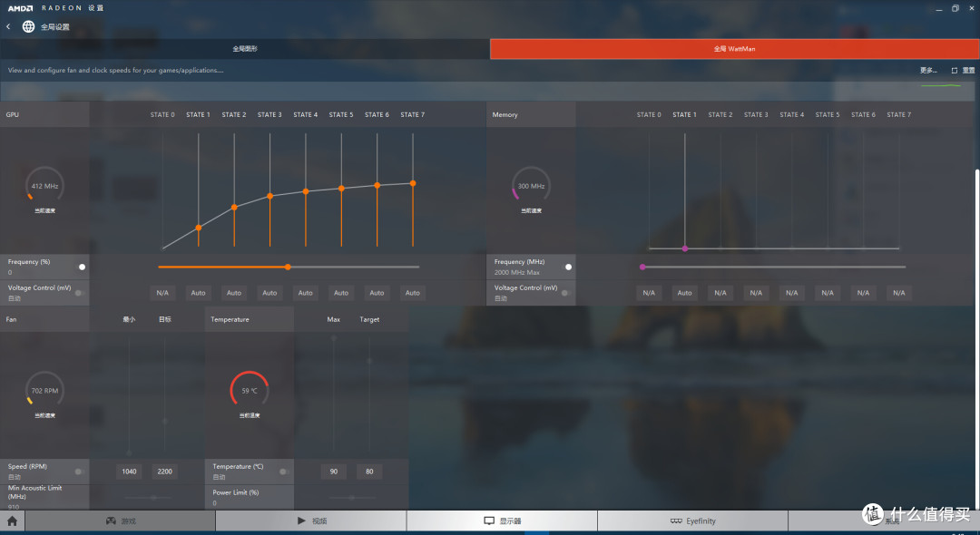The height and width of the screenshot is (535, 980).
Task: Click the Memory 300 MHz gauge
Action: (531, 185)
